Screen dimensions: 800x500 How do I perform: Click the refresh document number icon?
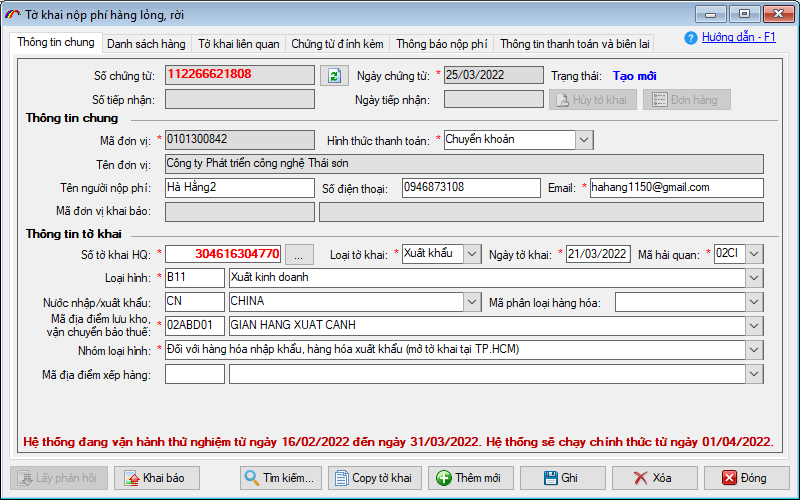tap(334, 76)
